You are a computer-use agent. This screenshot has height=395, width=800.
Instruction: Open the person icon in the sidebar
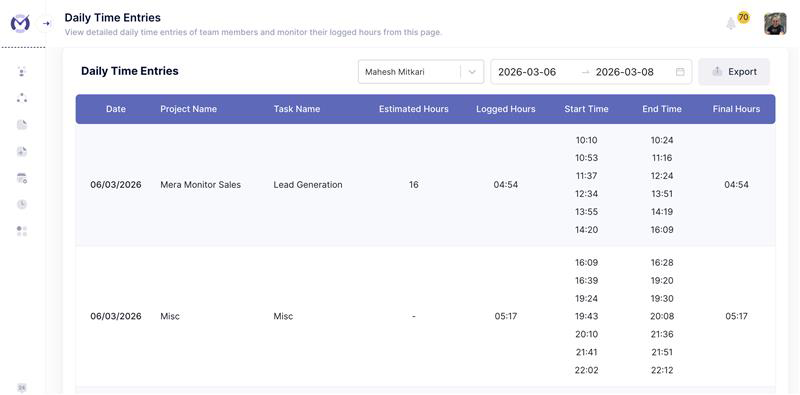point(22,71)
